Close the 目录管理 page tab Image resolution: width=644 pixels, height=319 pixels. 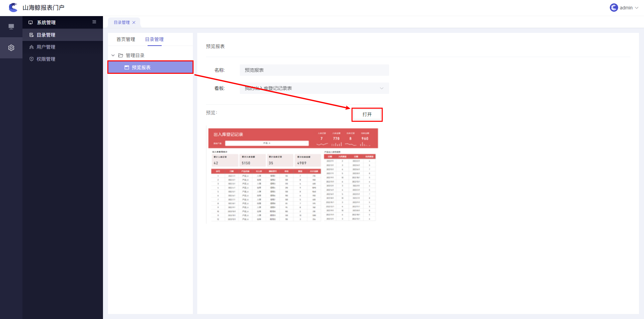[x=134, y=22]
